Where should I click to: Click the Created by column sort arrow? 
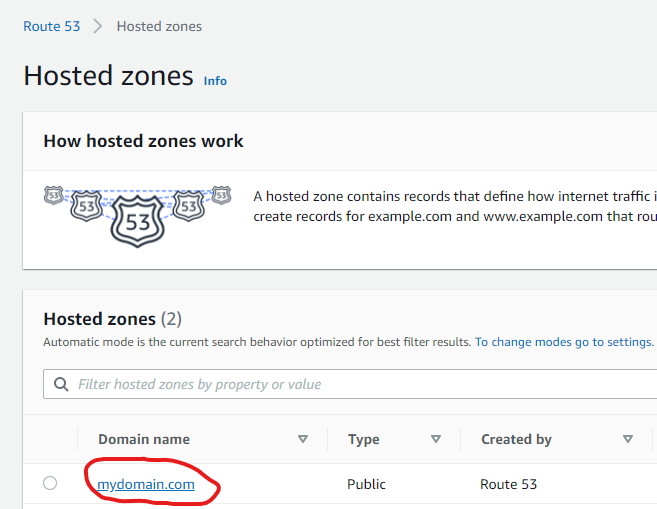pos(628,439)
